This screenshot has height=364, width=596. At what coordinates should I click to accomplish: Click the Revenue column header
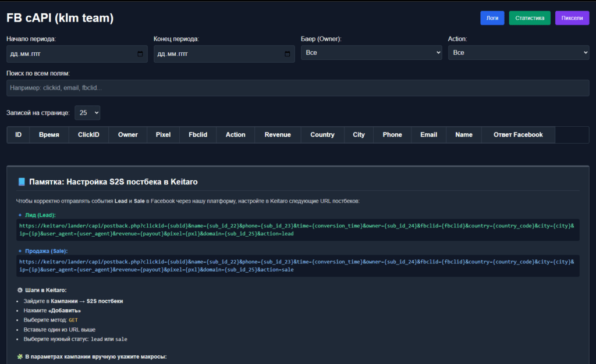[278, 135]
